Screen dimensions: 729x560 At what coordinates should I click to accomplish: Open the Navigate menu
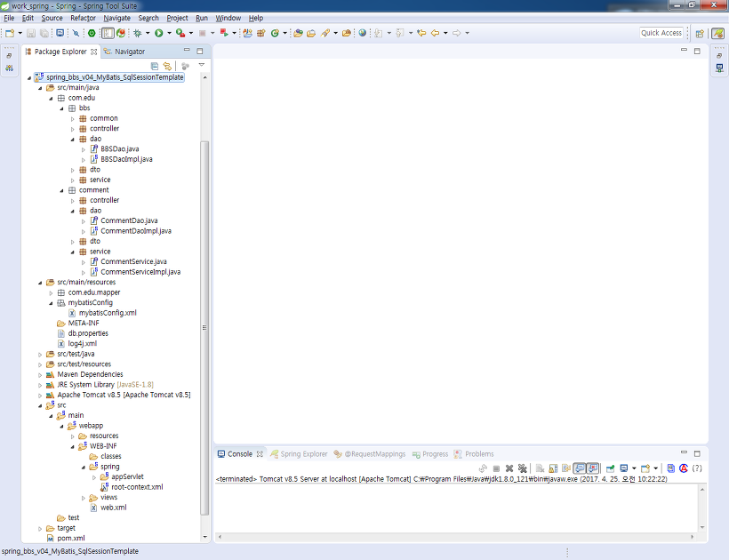116,18
